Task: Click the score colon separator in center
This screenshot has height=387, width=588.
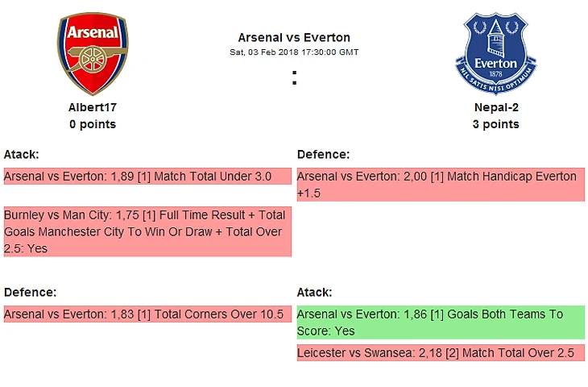Action: 295,78
